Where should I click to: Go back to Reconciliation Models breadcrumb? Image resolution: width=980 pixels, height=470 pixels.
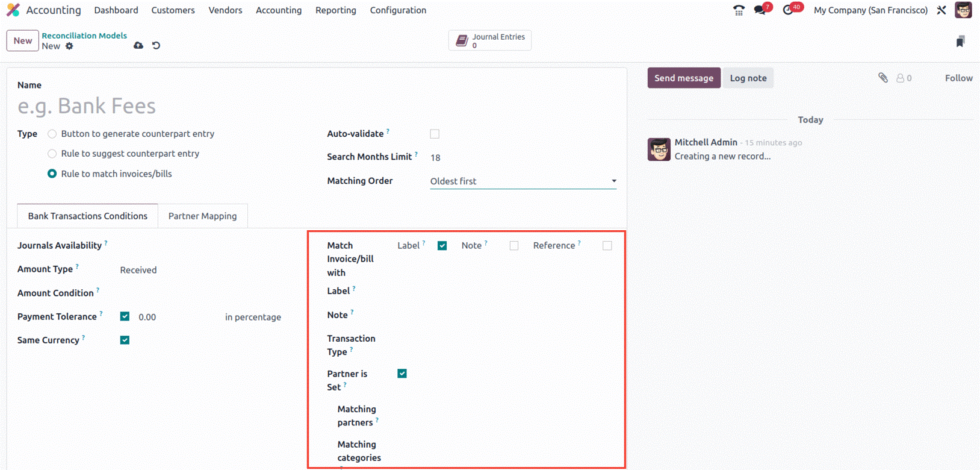(84, 36)
